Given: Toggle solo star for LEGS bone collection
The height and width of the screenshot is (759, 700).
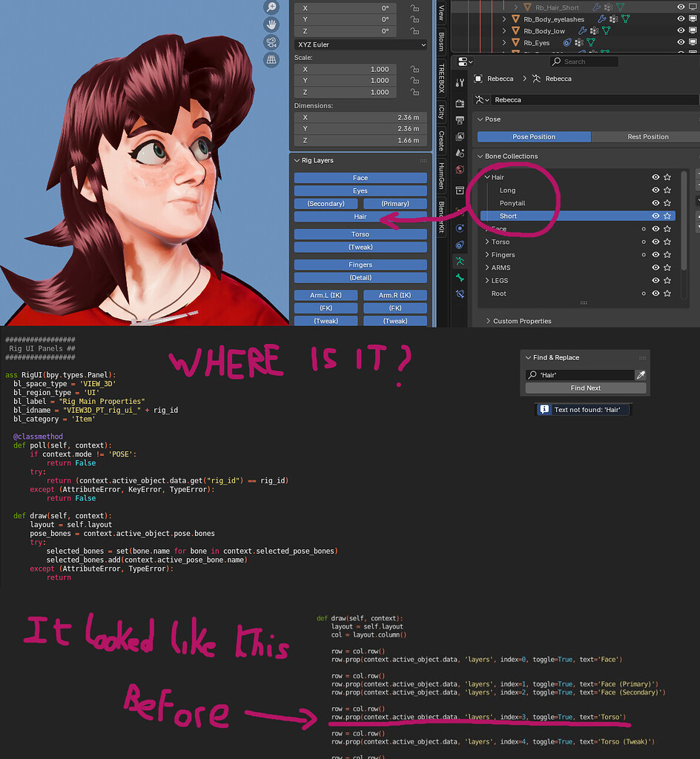Looking at the screenshot, I should click(667, 280).
